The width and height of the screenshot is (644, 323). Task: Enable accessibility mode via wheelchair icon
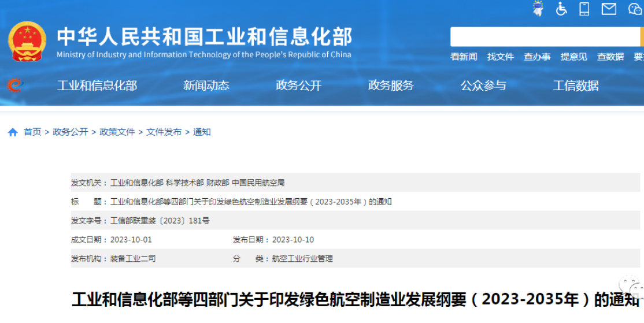coord(561,9)
